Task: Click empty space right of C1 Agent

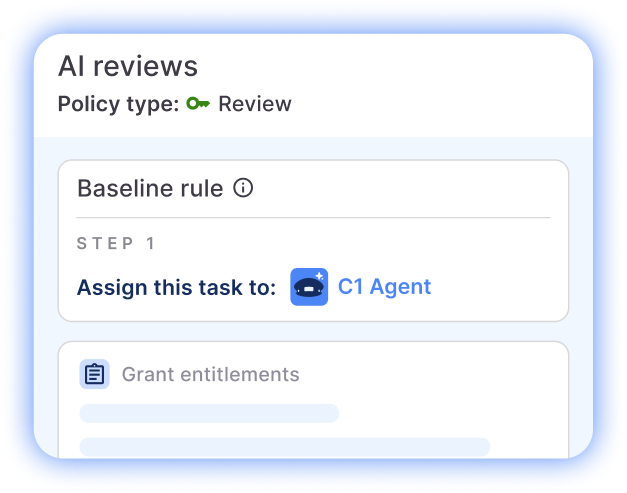Action: point(495,288)
